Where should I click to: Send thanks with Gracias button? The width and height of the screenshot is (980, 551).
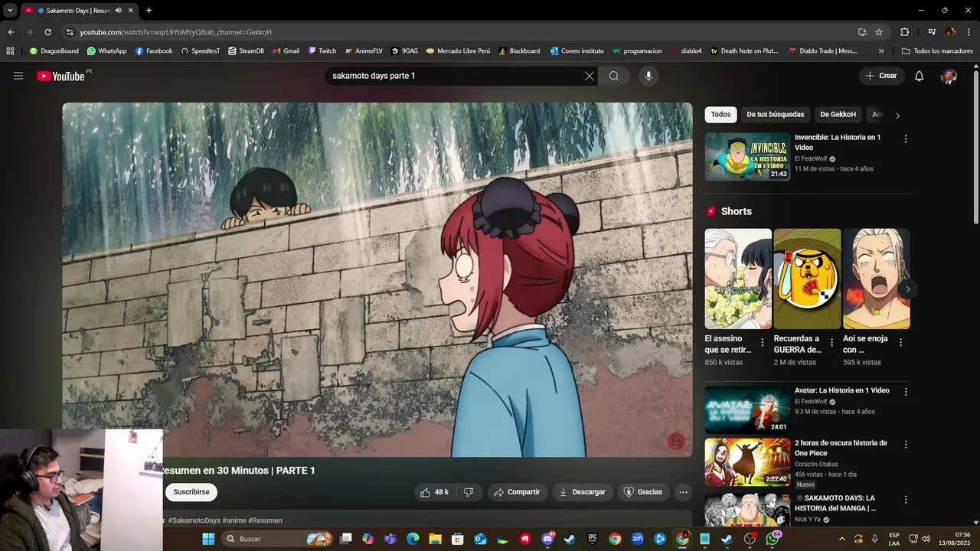643,492
